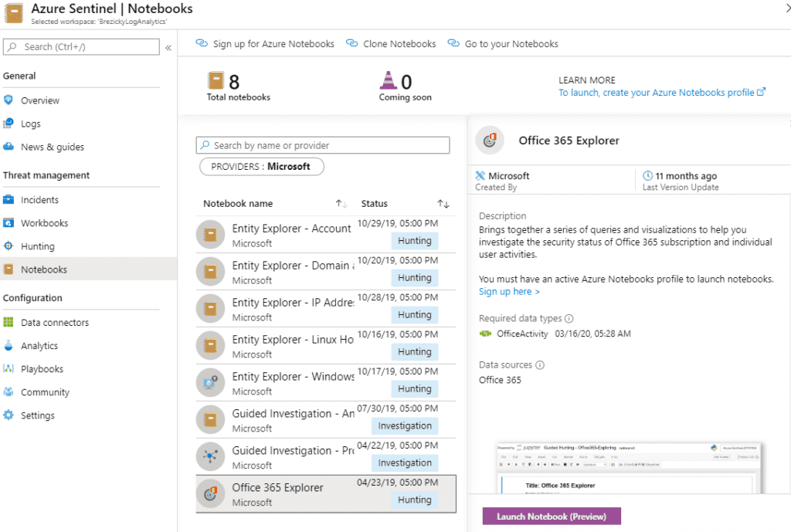Click the Office 365 Explorer row icon

[x=210, y=493]
